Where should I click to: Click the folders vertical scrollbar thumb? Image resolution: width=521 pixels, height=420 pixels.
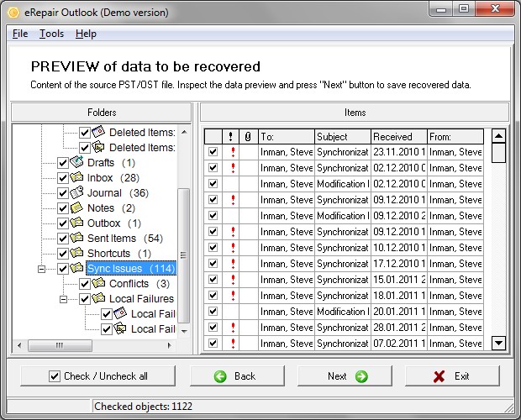pos(183,255)
